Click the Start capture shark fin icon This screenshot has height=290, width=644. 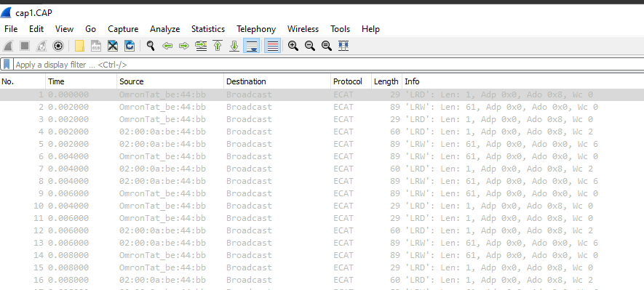tap(8, 46)
